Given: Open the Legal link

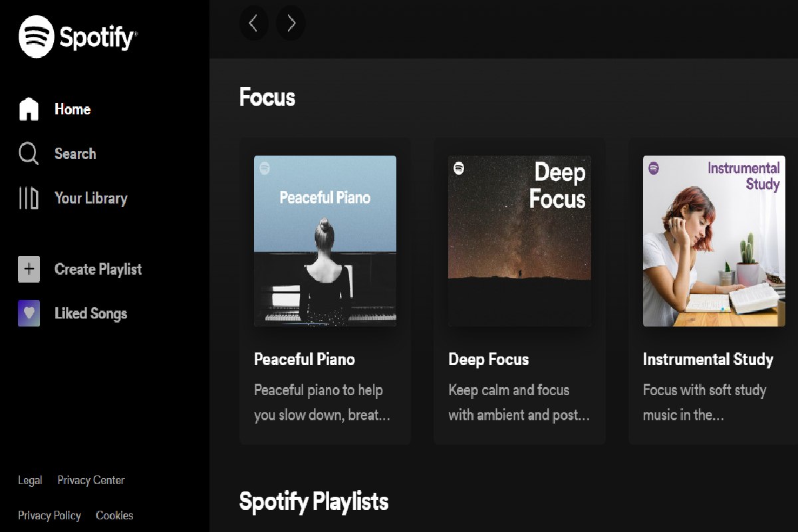Looking at the screenshot, I should point(30,480).
